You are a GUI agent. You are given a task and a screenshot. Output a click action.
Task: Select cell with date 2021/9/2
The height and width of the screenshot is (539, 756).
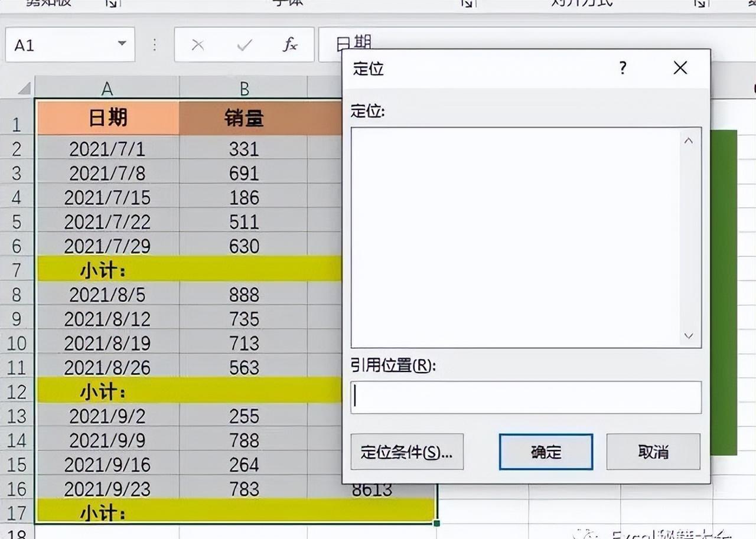tap(107, 416)
